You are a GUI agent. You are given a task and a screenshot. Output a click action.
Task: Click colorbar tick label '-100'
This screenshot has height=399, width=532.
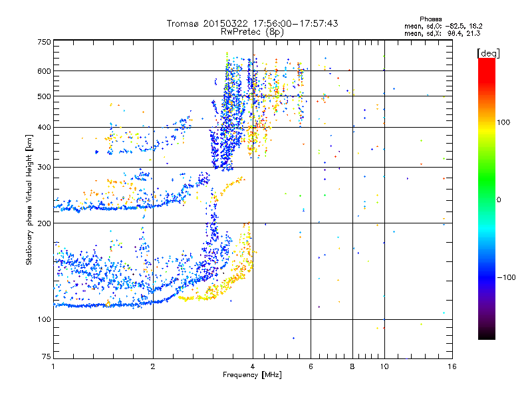[507, 277]
